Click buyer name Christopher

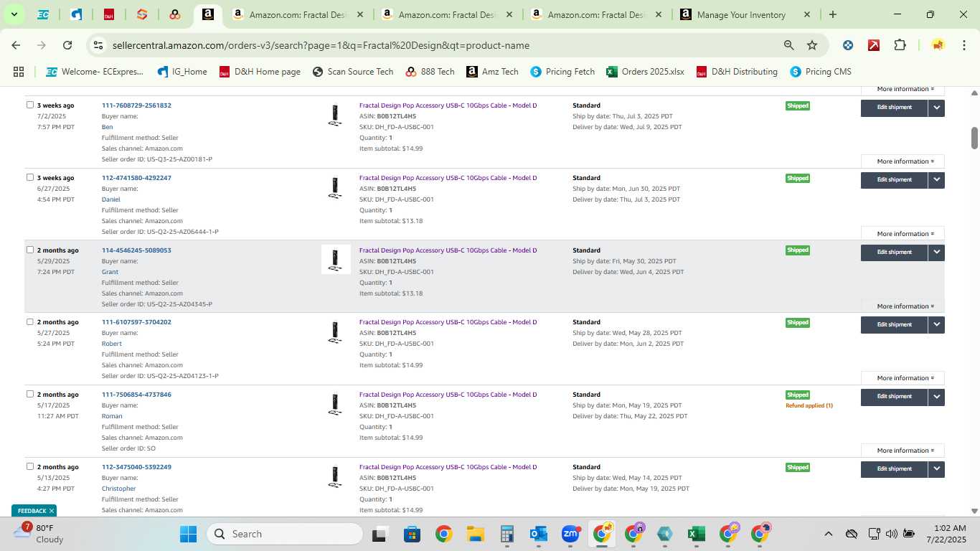pos(118,489)
